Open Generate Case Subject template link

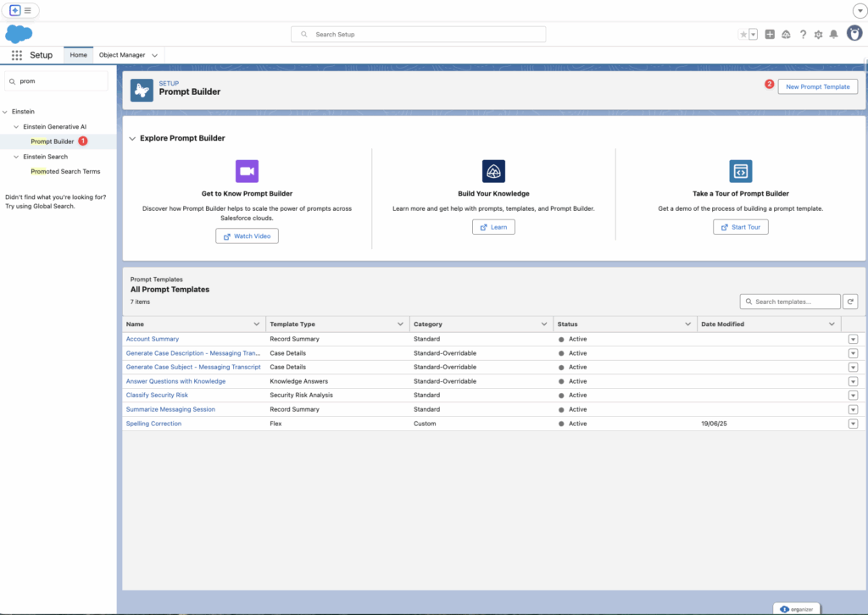(193, 368)
